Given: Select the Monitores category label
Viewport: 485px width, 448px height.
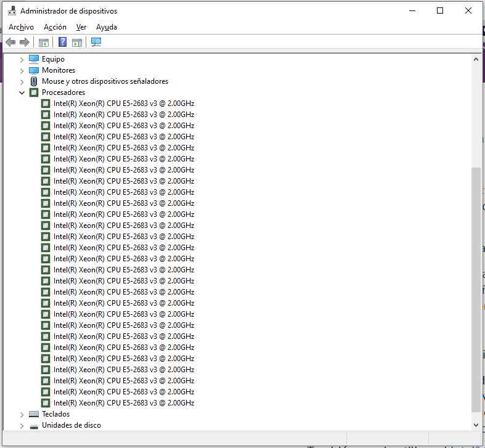Looking at the screenshot, I should point(59,70).
